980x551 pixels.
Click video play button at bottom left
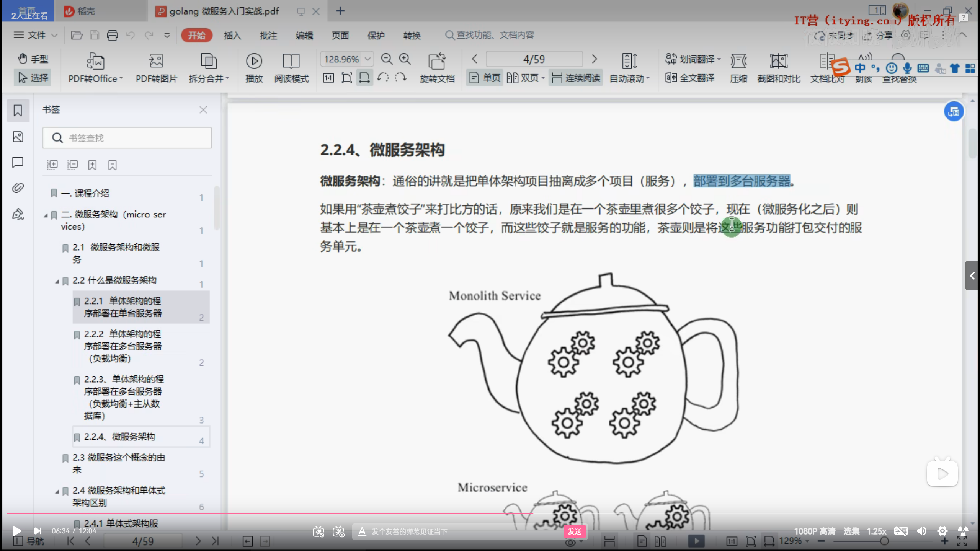16,531
